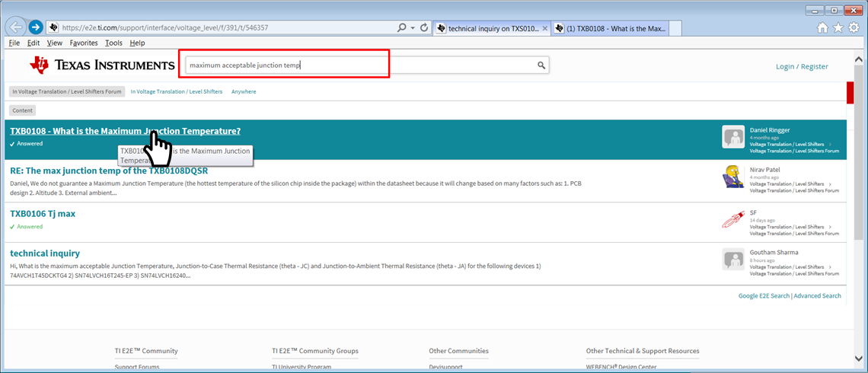
Task: Open SF's profile name
Action: coord(753,212)
